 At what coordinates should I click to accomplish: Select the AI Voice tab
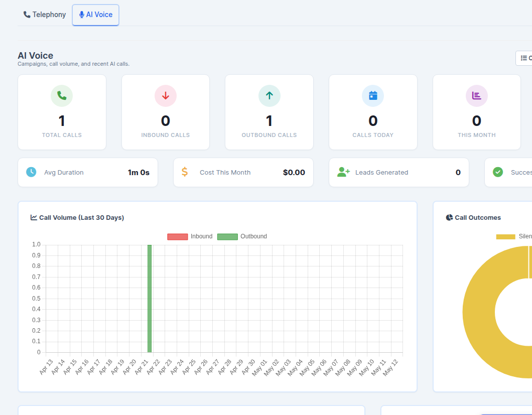[x=96, y=15]
